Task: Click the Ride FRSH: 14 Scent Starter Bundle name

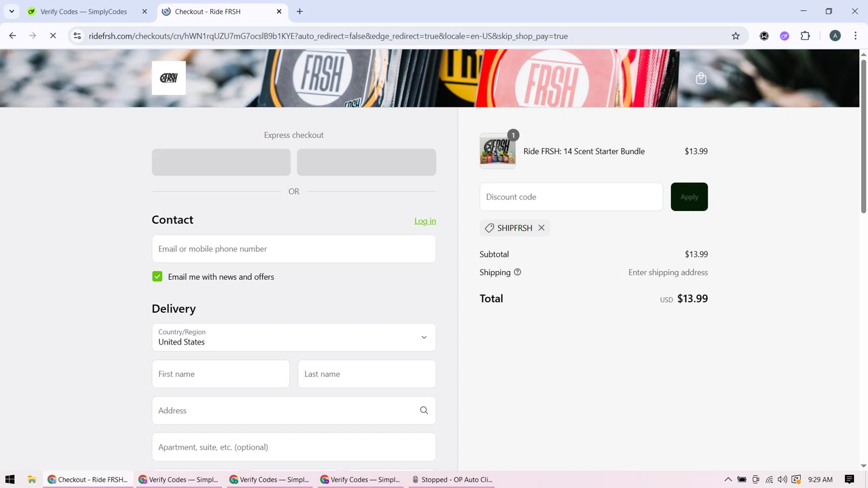Action: (x=584, y=151)
